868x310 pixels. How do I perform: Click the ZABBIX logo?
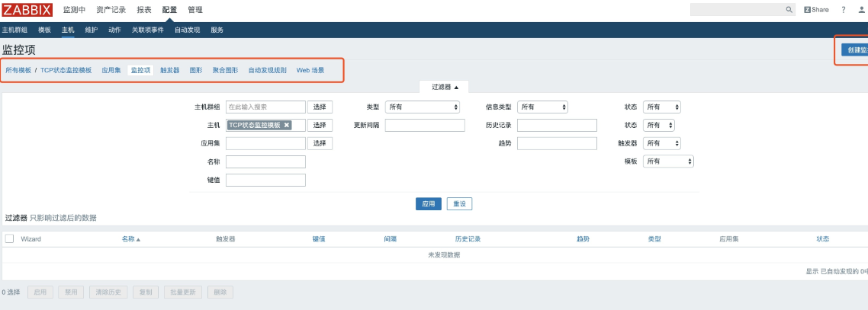[27, 10]
